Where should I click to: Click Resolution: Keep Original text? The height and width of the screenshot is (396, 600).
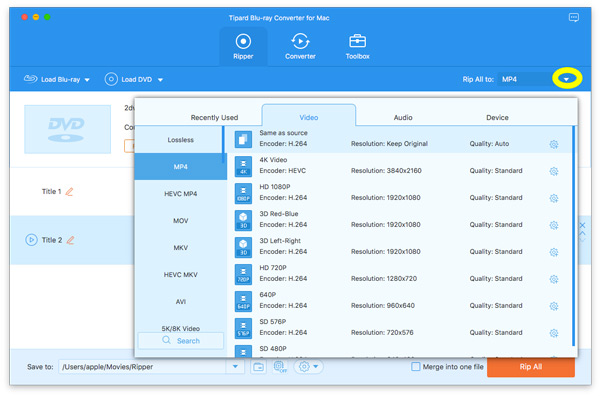(389, 144)
